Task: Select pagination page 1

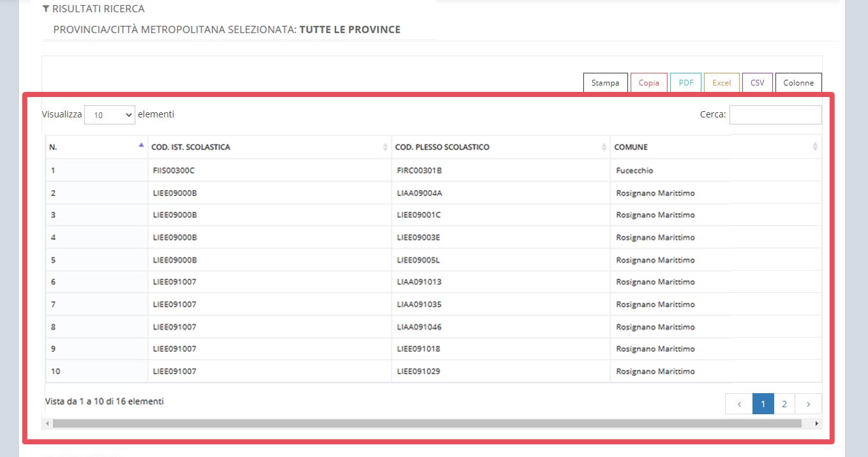Action: (x=763, y=404)
